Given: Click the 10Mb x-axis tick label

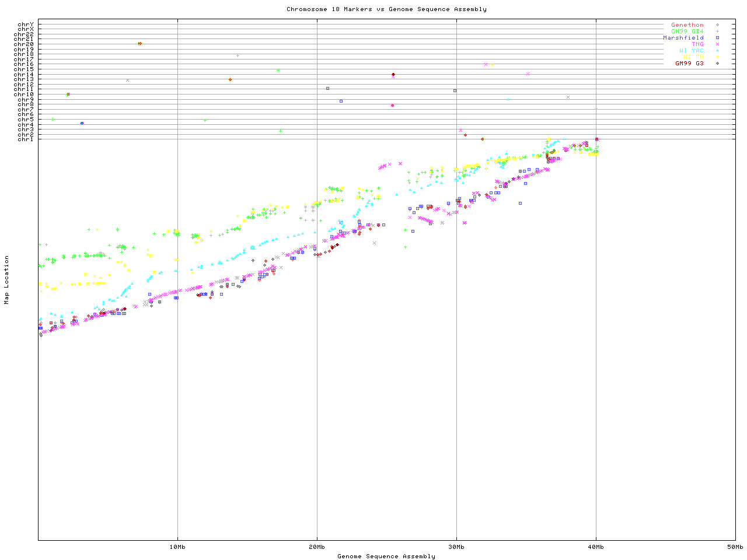Looking at the screenshot, I should 177,547.
